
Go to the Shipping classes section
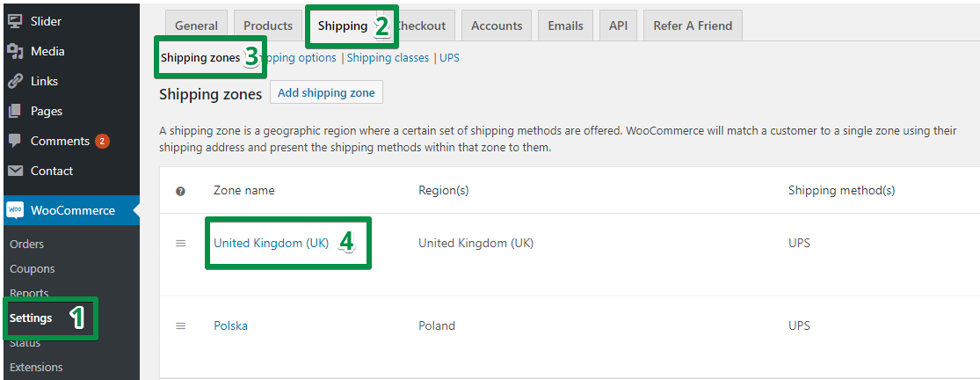(x=388, y=57)
